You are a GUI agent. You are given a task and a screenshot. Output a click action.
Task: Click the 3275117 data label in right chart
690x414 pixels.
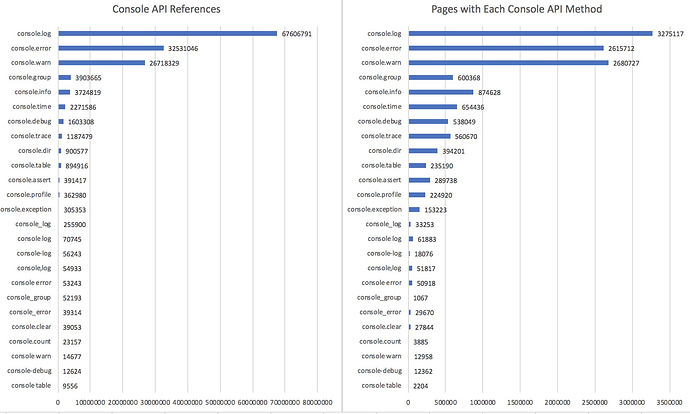[x=669, y=33]
